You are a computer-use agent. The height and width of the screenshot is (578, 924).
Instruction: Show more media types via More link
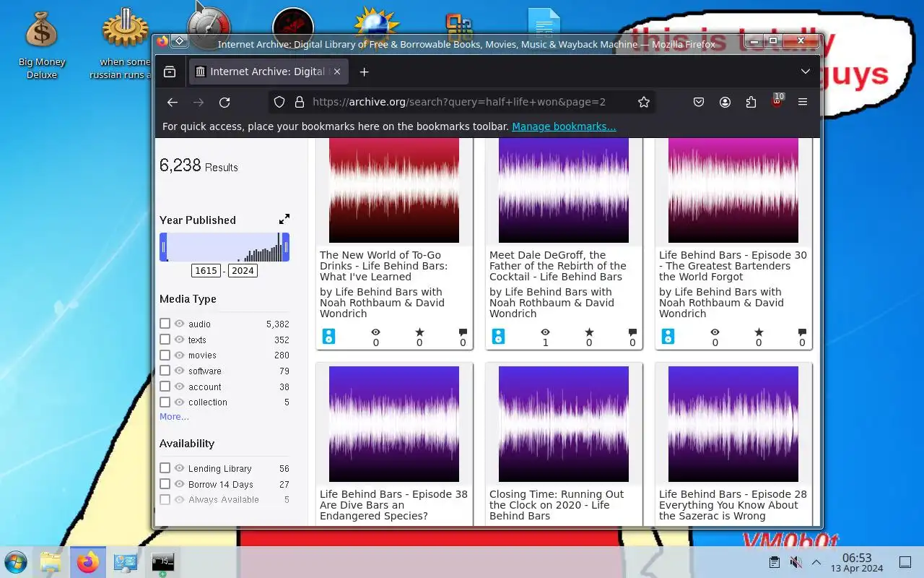pyautogui.click(x=174, y=417)
